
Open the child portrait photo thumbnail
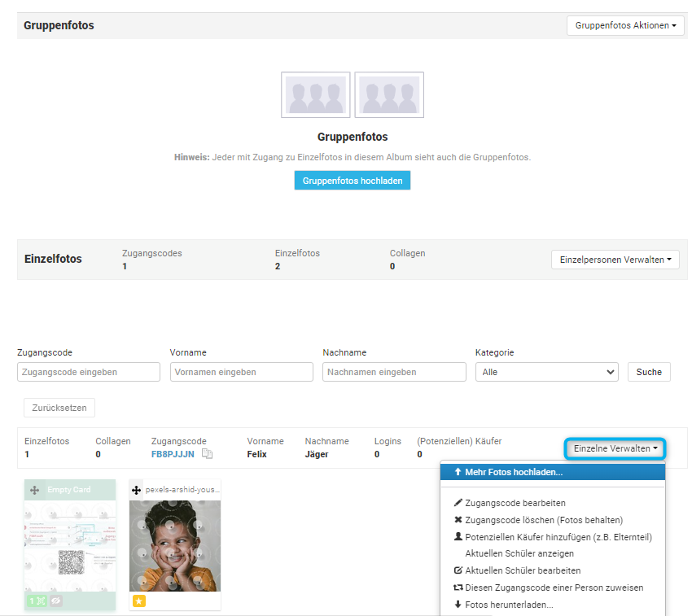pyautogui.click(x=175, y=546)
